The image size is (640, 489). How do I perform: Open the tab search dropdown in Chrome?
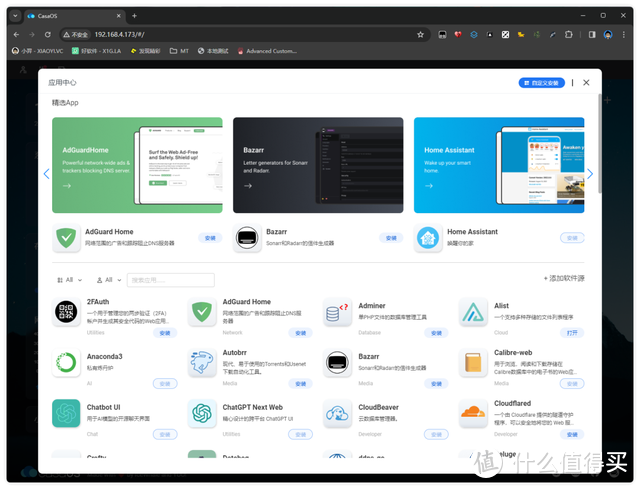pos(15,16)
